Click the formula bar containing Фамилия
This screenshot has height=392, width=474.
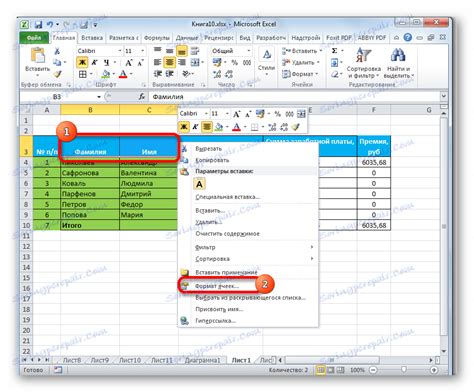point(294,97)
